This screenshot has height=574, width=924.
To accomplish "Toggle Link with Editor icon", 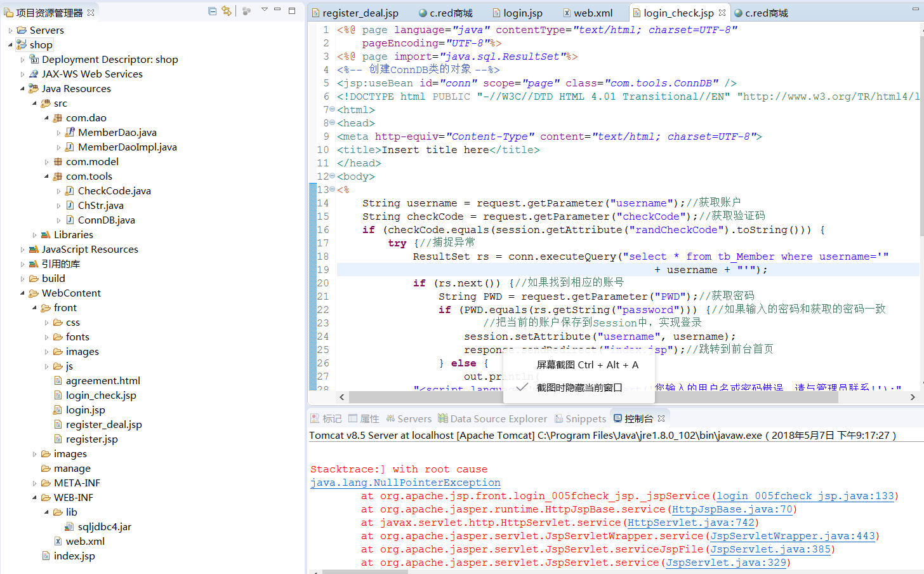I will point(227,11).
